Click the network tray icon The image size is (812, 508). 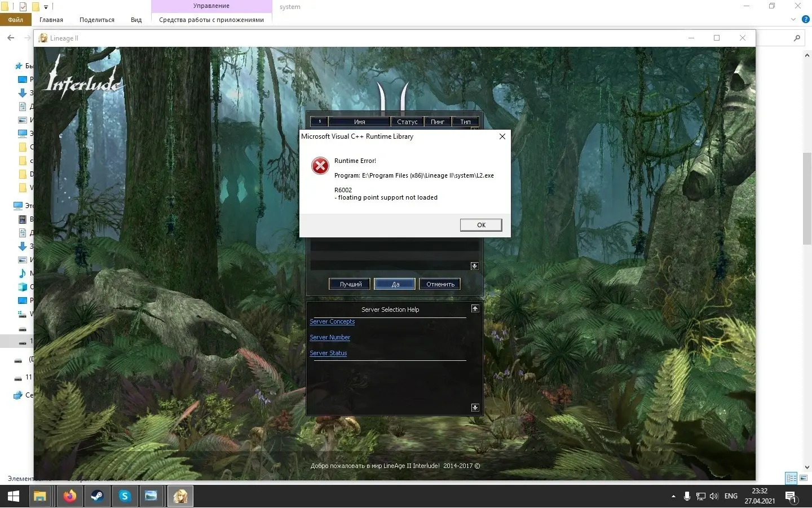tap(701, 497)
